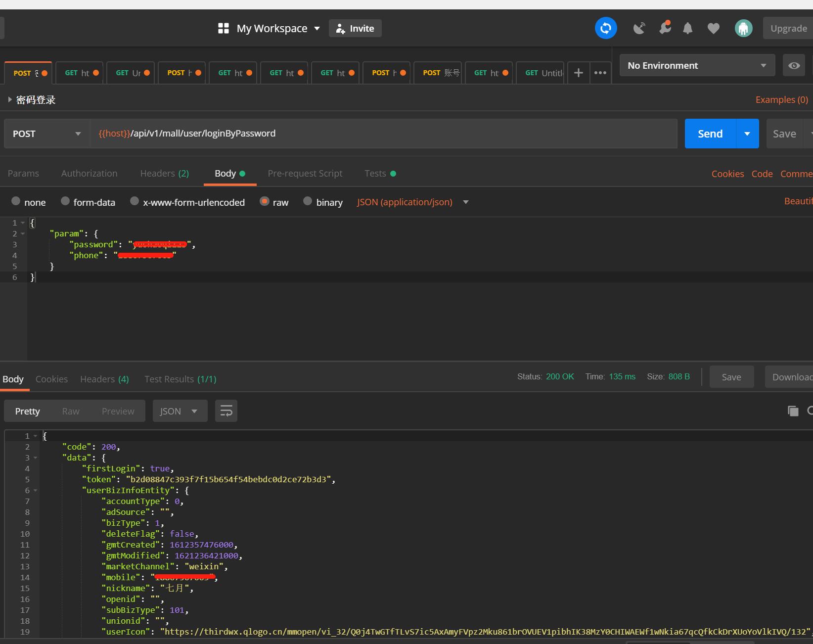This screenshot has width=813, height=644.
Task: Click the Beautify link
Action: pos(798,201)
